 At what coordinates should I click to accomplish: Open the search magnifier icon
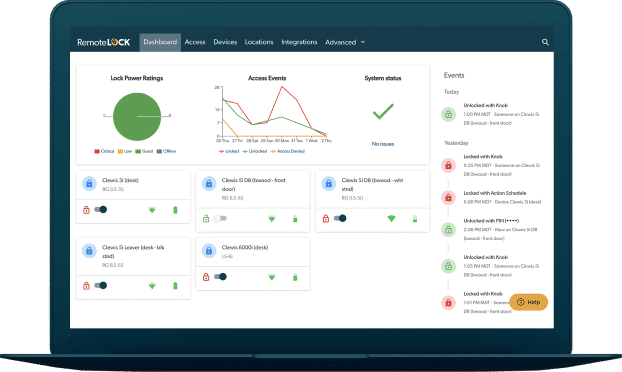tap(545, 42)
